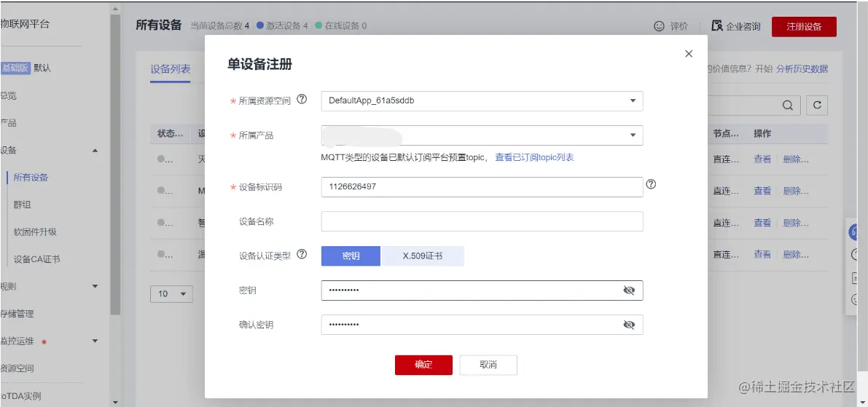Switch to 设备列表 tab
This screenshot has width=868, height=407.
point(171,69)
